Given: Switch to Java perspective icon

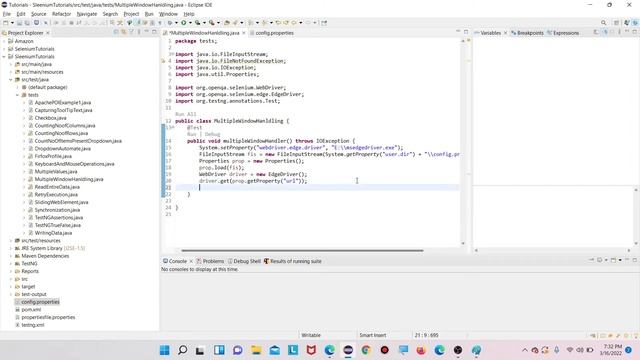Looking at the screenshot, I should 627,23.
